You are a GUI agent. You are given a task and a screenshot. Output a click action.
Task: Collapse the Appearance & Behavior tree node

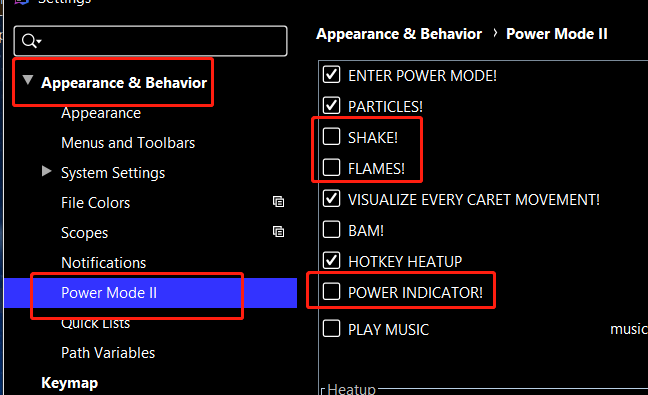(28, 80)
